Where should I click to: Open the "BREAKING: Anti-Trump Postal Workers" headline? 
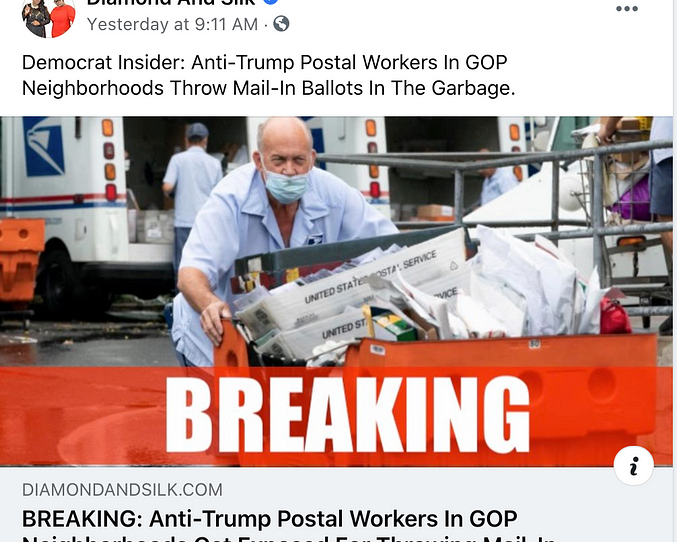269,519
